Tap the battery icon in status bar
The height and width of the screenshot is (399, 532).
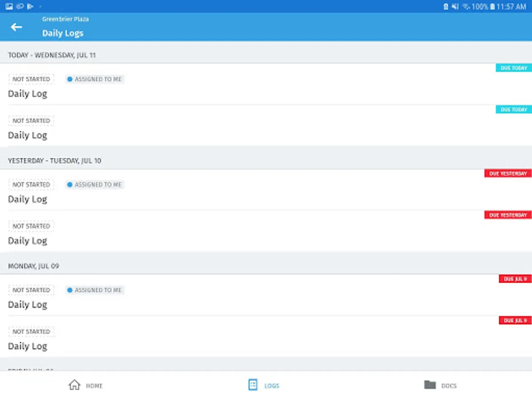pyautogui.click(x=492, y=7)
